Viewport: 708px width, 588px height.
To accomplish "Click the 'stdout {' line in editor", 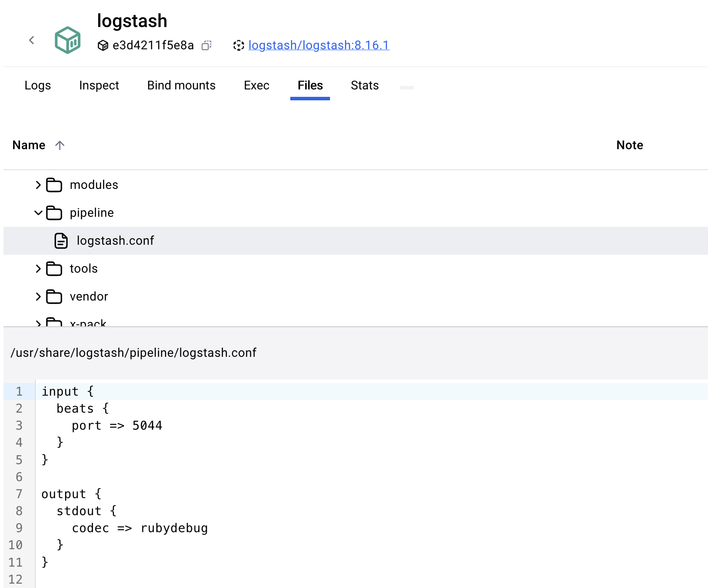I will pos(86,511).
